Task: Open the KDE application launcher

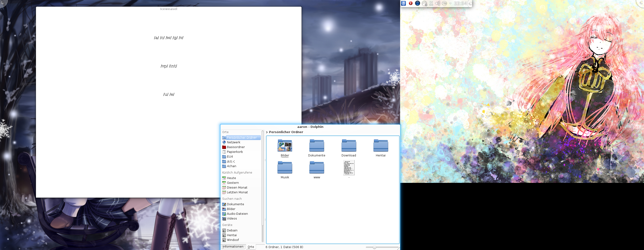Action: [403, 3]
